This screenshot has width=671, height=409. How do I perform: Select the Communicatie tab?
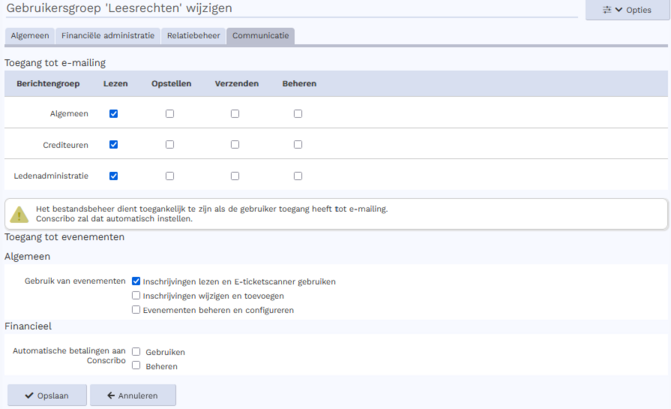click(261, 36)
